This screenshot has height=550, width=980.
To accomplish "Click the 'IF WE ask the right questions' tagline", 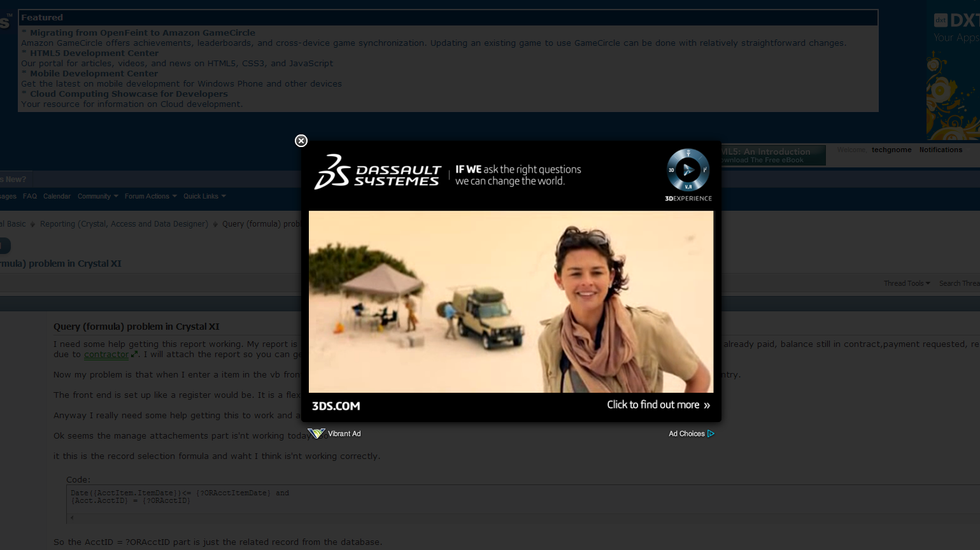I will tap(518, 175).
